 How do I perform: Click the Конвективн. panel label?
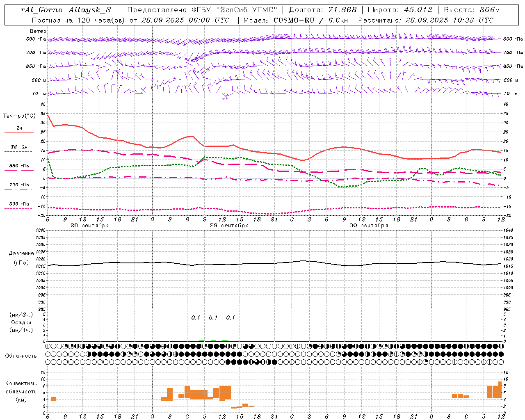pyautogui.click(x=21, y=383)
